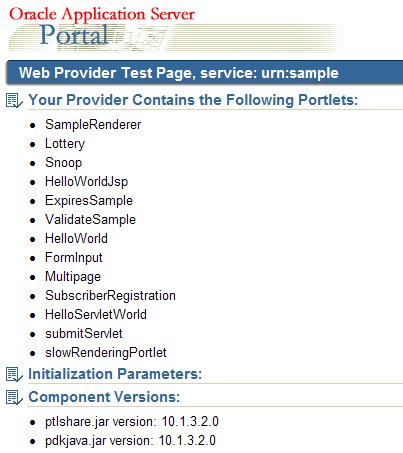Screen dimensions: 403x453
Task: Click the icon beside Your Provider Contains heading
Action: pos(14,101)
